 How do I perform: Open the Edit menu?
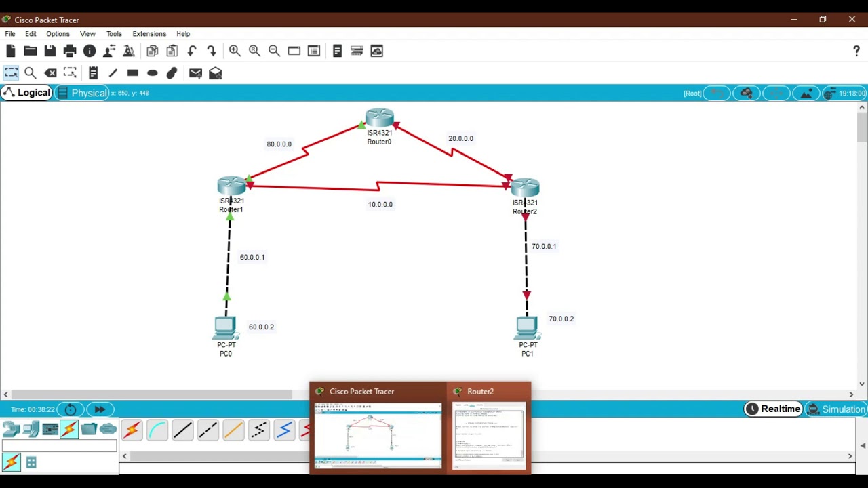tap(31, 33)
